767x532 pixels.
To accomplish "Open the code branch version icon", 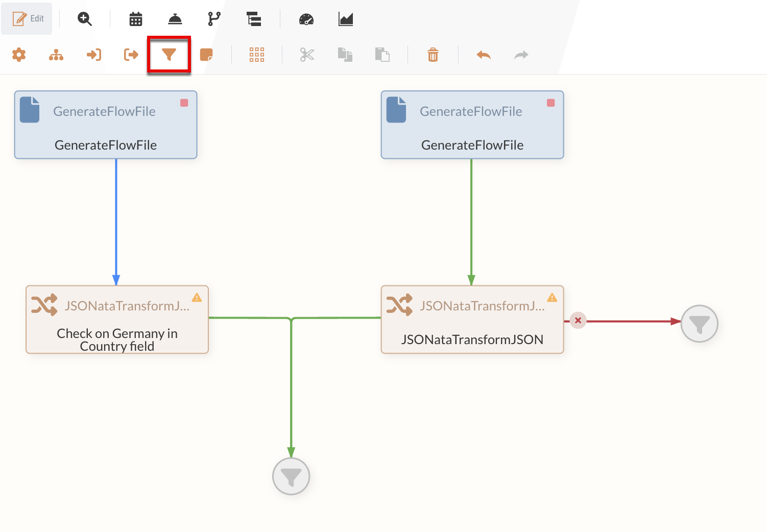I will click(x=214, y=19).
